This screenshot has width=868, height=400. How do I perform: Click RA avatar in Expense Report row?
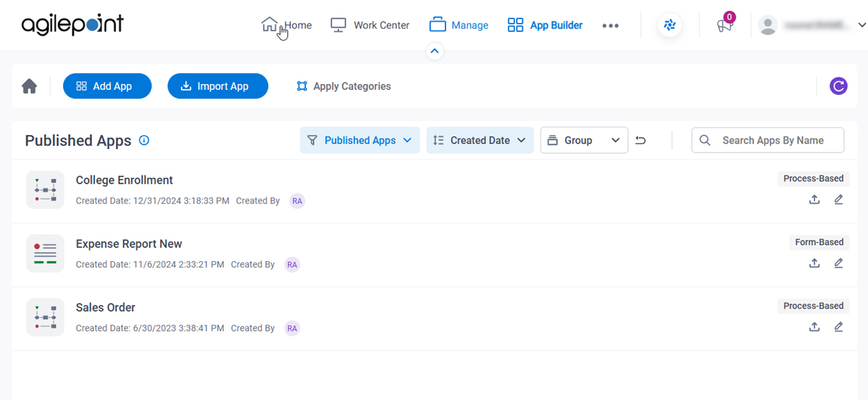tap(292, 264)
